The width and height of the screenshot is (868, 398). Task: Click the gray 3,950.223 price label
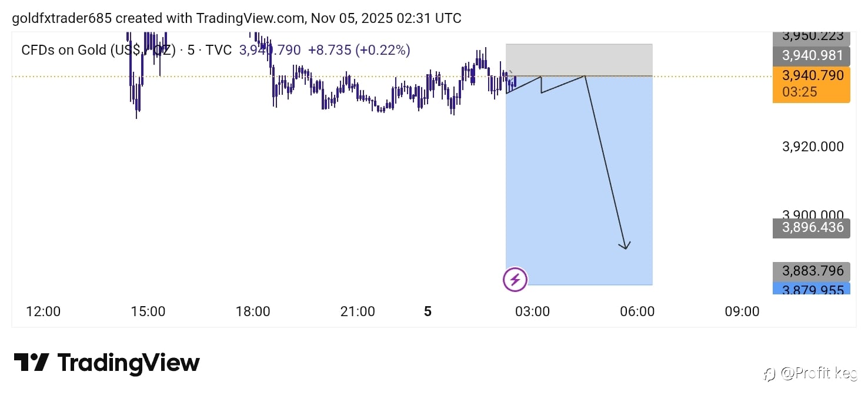[x=811, y=37]
